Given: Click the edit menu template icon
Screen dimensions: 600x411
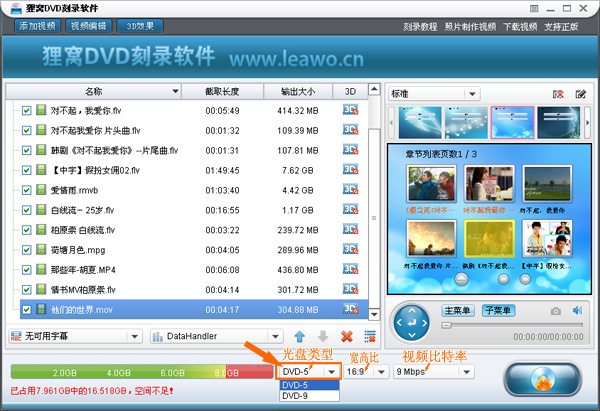Looking at the screenshot, I should [x=580, y=94].
